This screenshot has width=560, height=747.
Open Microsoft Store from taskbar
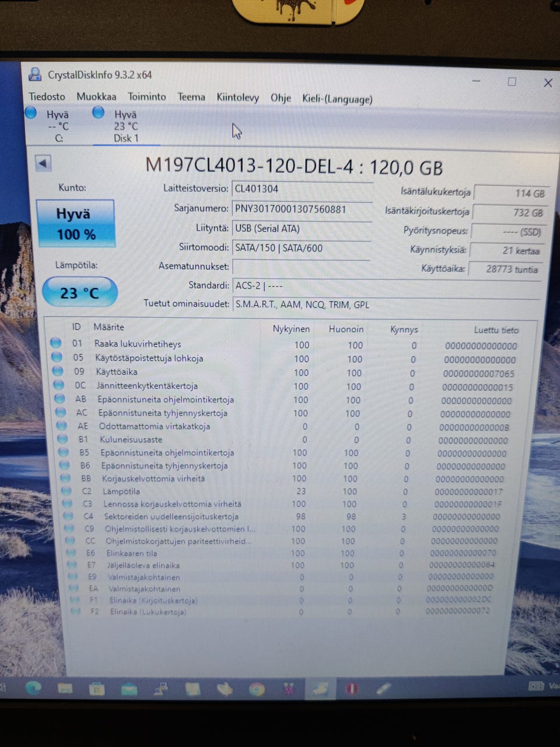(97, 689)
